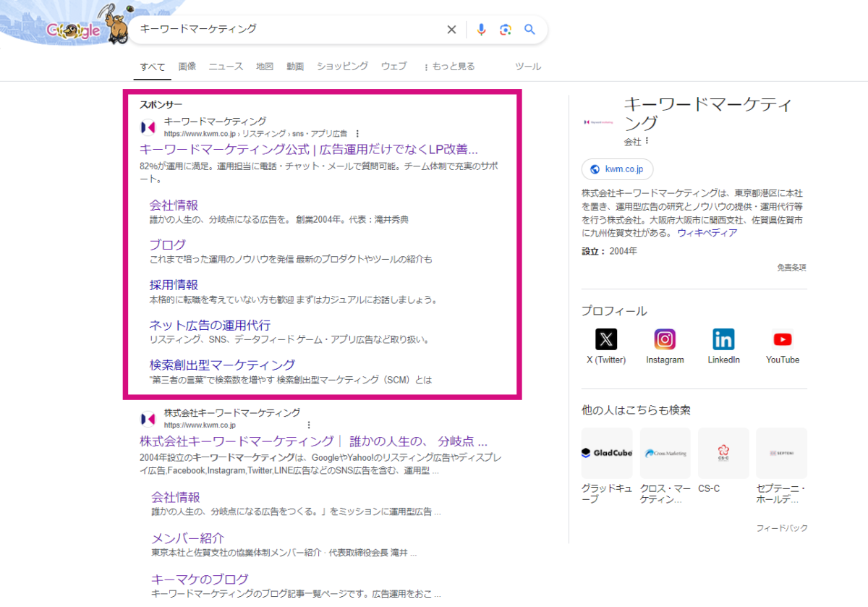The height and width of the screenshot is (607, 868).
Task: Open the 検索創出型マーケティング sitelink
Action: pyautogui.click(x=222, y=365)
